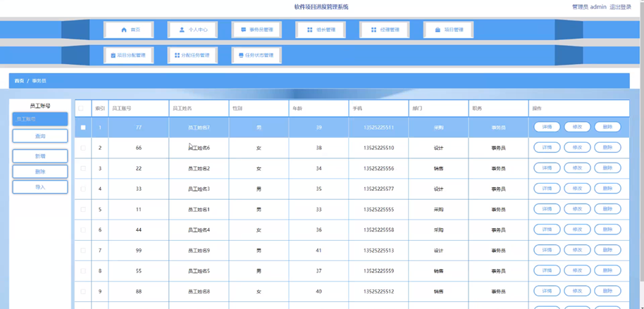Check the checkbox for 员工姓名5 row

click(83, 271)
